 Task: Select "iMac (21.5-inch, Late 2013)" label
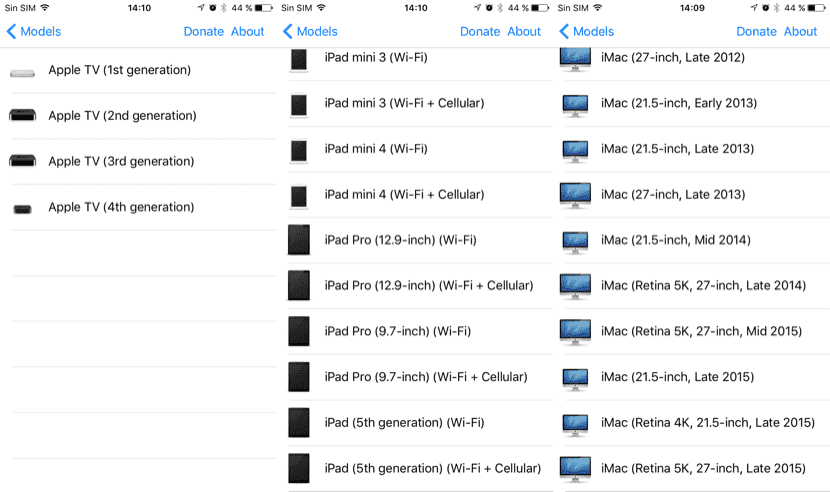coord(678,149)
